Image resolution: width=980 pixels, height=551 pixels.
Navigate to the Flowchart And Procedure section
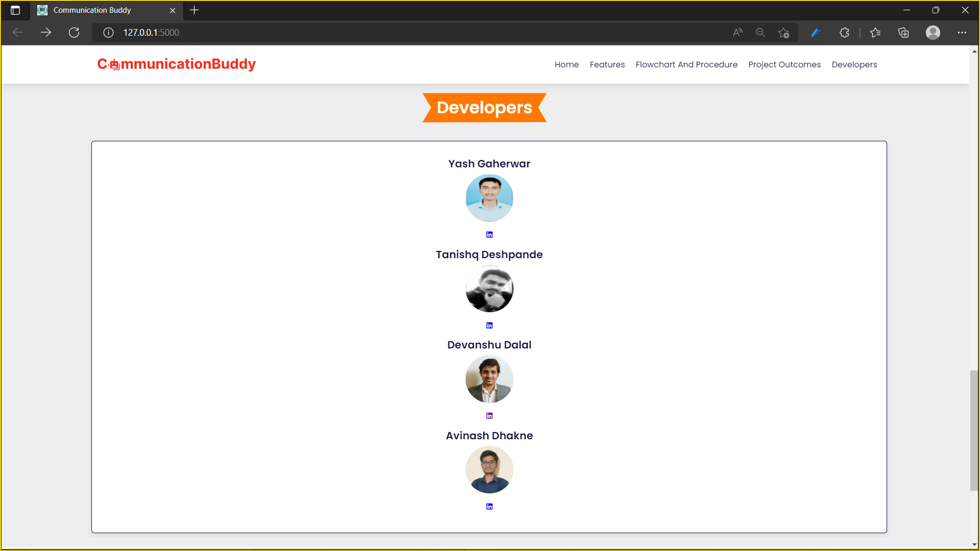pos(687,64)
